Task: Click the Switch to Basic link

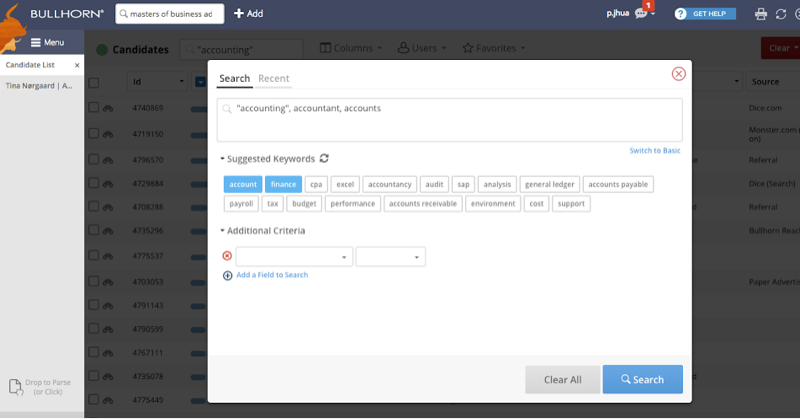Action: click(x=655, y=151)
